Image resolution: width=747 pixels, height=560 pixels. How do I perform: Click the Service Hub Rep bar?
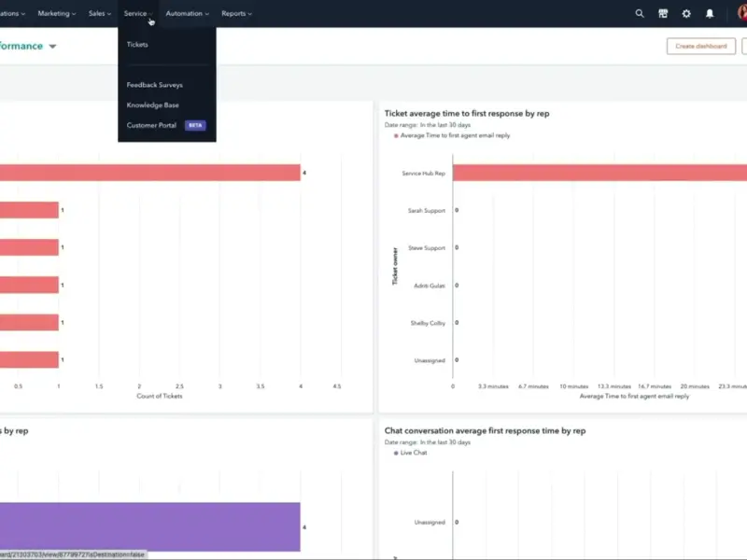(x=599, y=173)
